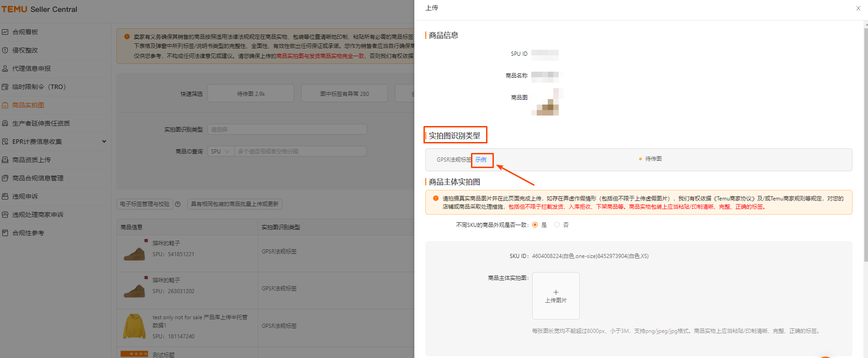Open the 实拍图识别类型 dropdown
868x358 pixels.
[x=287, y=130]
